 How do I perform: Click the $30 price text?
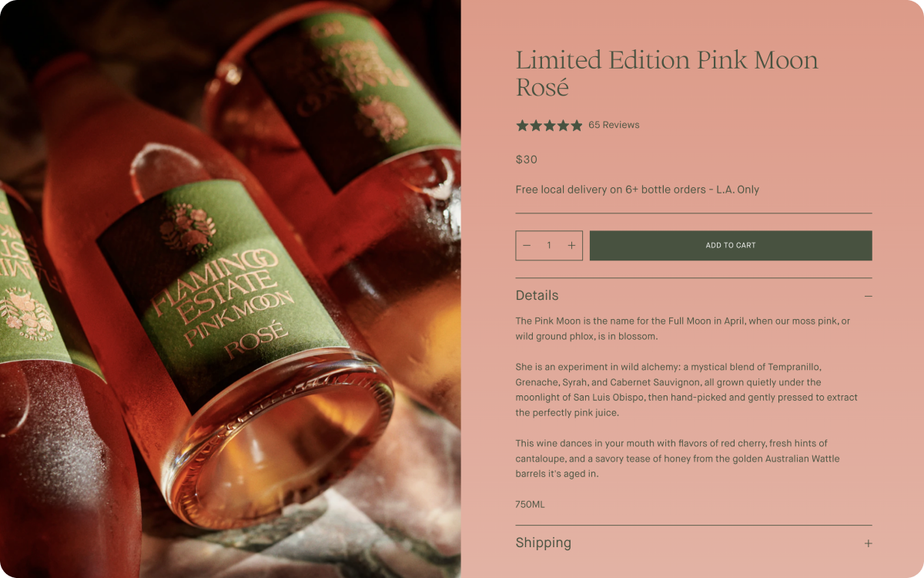(527, 160)
